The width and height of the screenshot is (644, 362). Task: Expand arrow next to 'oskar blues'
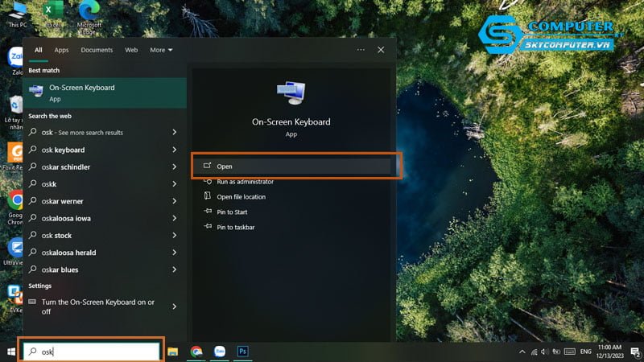[x=175, y=269]
